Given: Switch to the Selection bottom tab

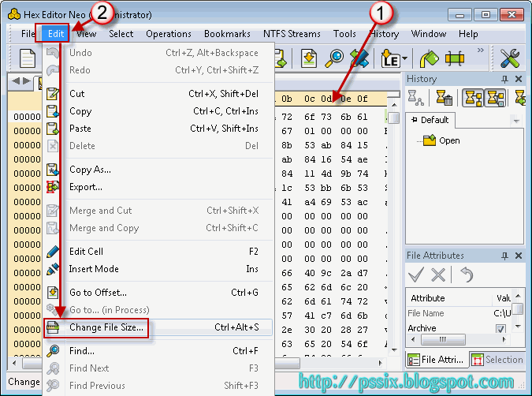Looking at the screenshot, I should (x=498, y=360).
